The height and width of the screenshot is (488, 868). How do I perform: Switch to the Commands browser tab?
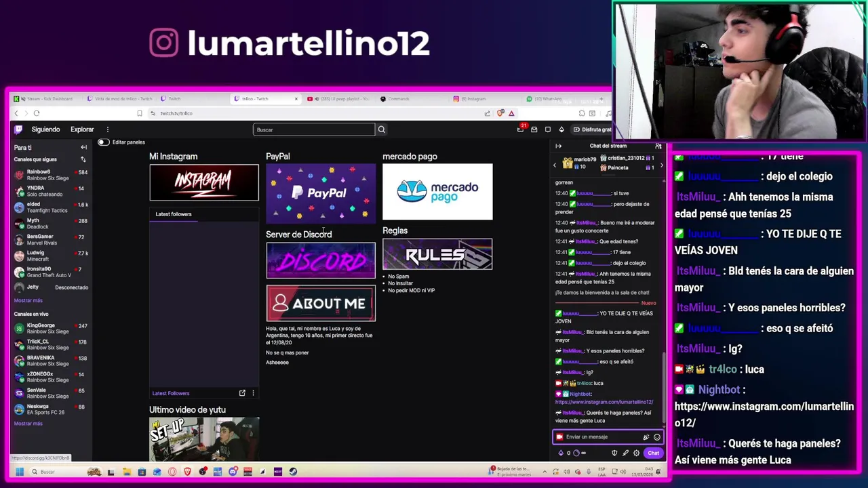tap(412, 99)
